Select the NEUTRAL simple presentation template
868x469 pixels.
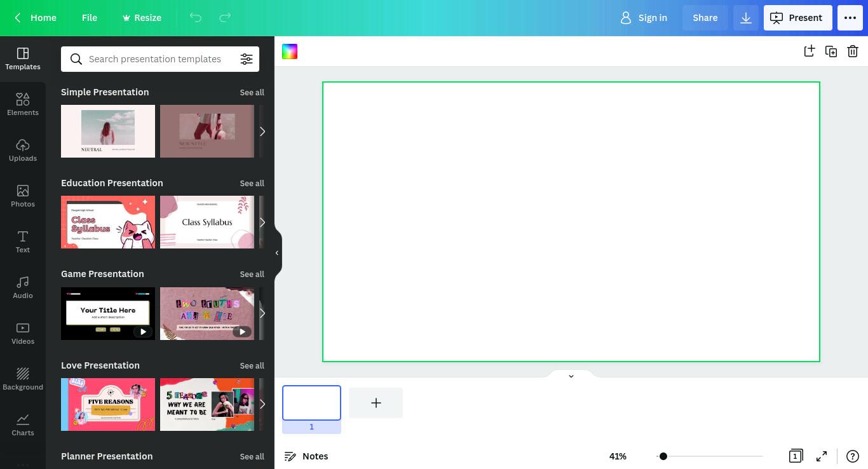point(108,132)
